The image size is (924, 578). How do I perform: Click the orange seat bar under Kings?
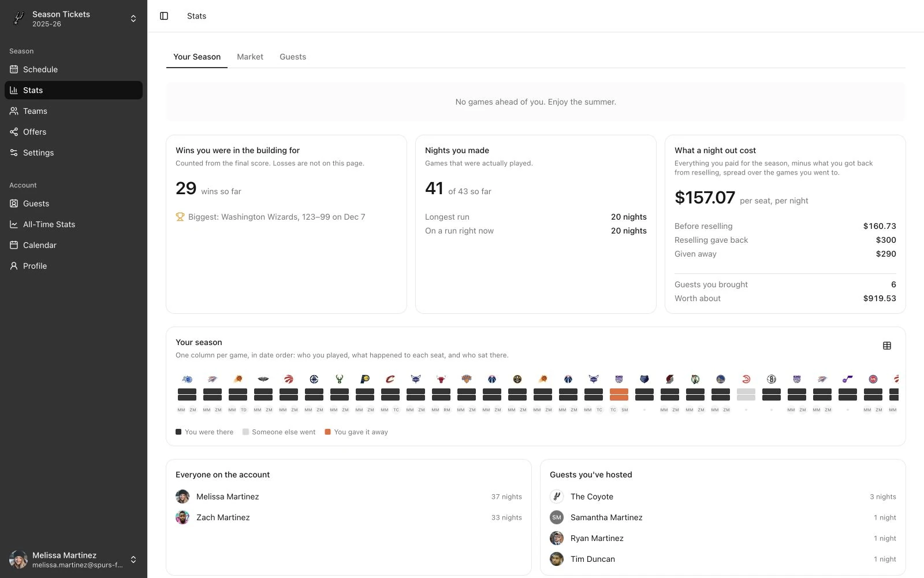pyautogui.click(x=619, y=395)
